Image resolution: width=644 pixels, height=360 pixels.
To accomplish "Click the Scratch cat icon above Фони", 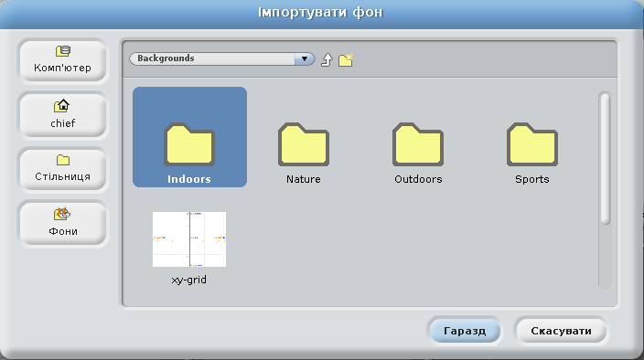I will pyautogui.click(x=62, y=214).
